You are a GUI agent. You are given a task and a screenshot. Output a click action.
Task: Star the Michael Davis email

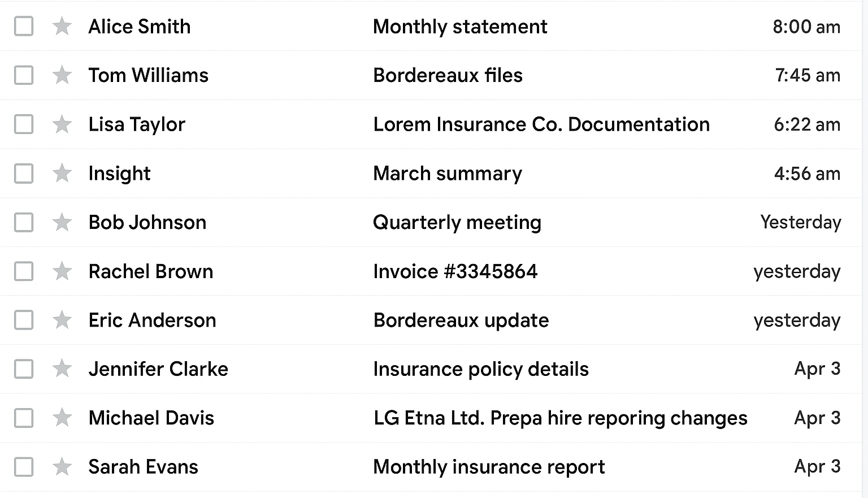click(62, 418)
